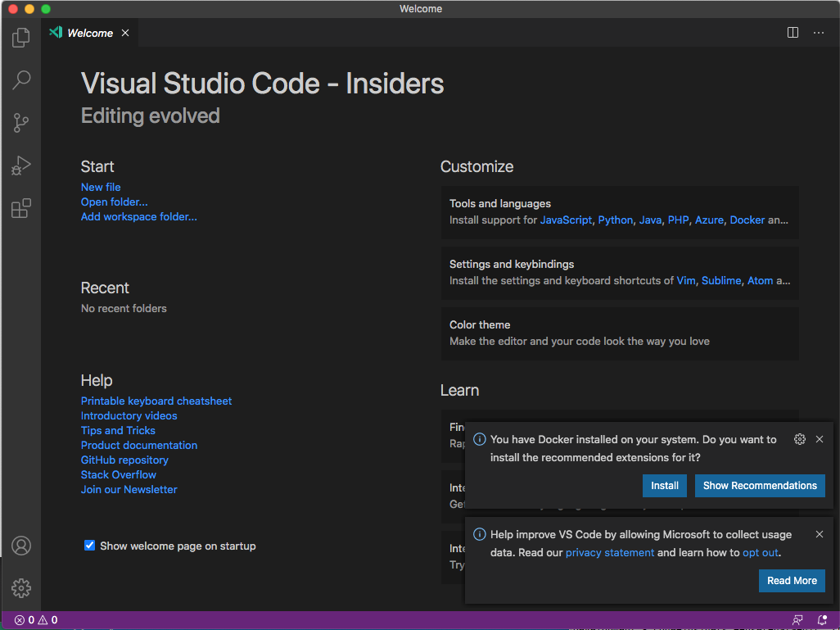The height and width of the screenshot is (630, 840).
Task: Select the Welcome editor tab
Action: point(90,33)
